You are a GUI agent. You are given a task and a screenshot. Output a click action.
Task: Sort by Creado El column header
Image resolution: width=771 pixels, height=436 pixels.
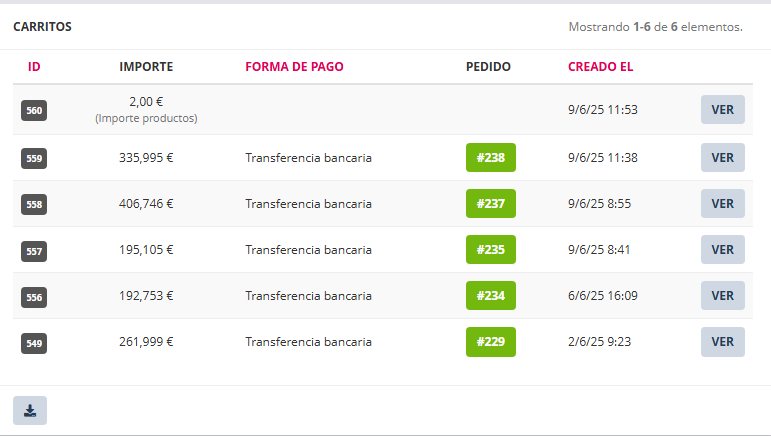tap(600, 67)
